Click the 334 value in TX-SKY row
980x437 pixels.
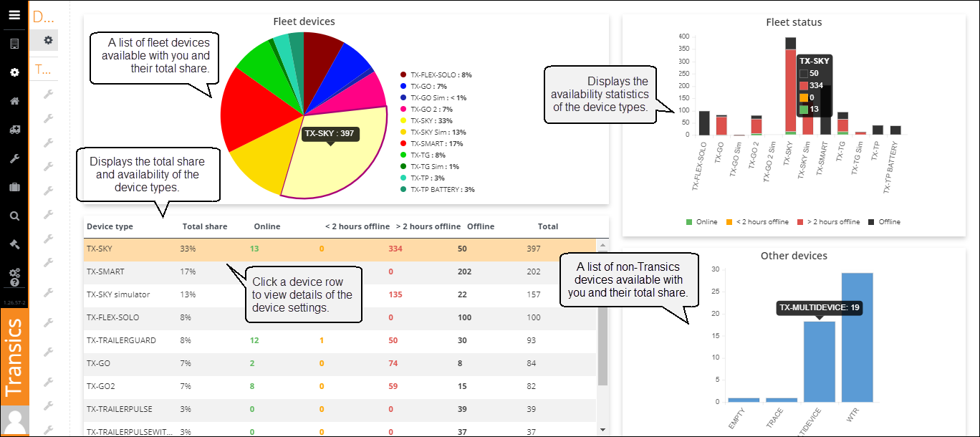tap(395, 249)
